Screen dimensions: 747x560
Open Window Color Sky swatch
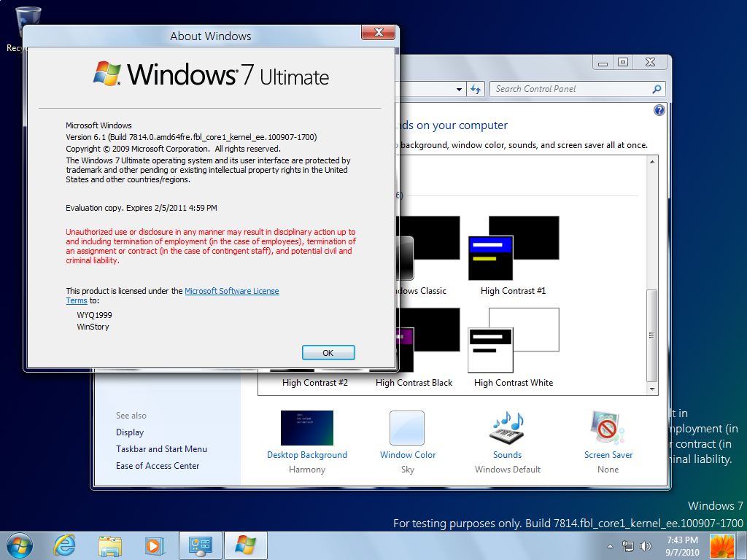click(x=407, y=428)
